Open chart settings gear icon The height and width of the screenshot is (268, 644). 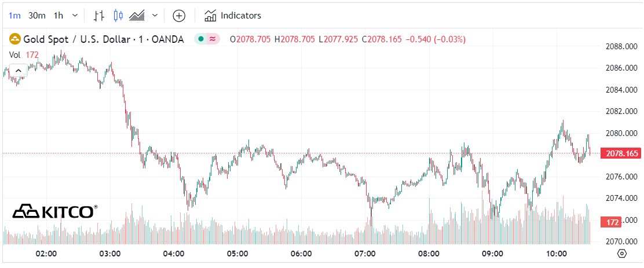click(622, 254)
